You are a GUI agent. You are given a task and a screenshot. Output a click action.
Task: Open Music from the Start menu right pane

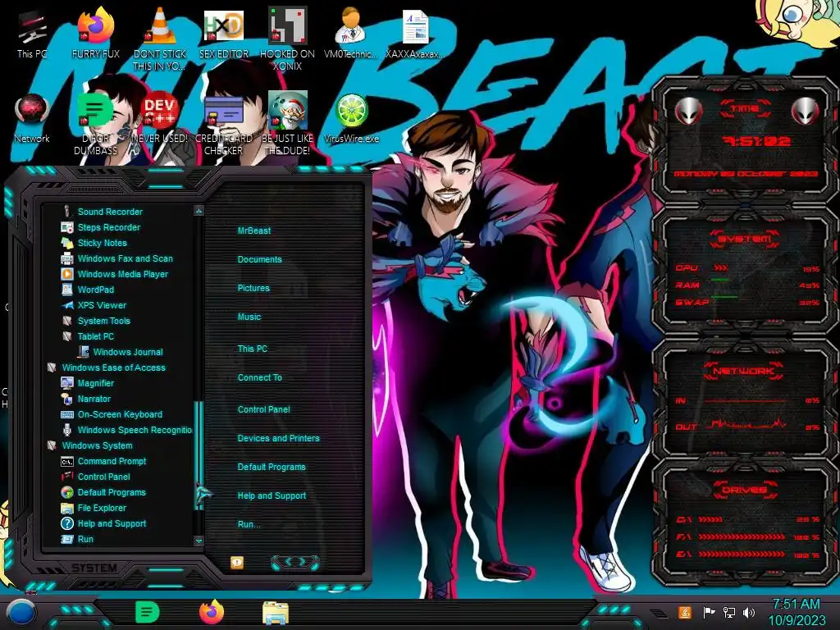pyautogui.click(x=249, y=317)
